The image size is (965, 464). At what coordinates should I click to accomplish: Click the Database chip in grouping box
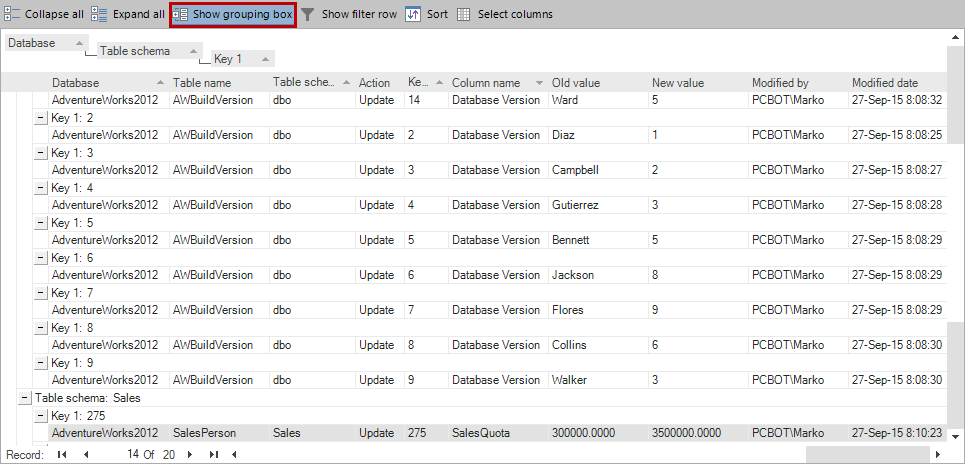(46, 43)
